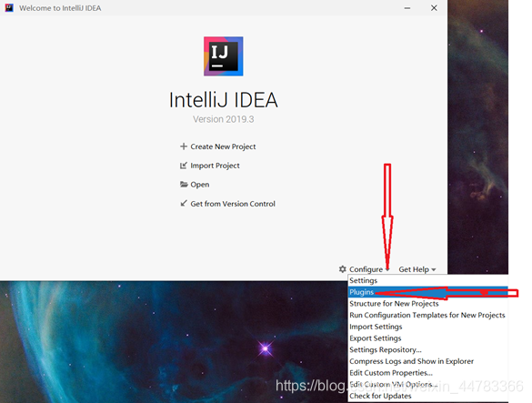This screenshot has width=532, height=403.
Task: Click the Version 2019.3 text
Action: pos(223,119)
